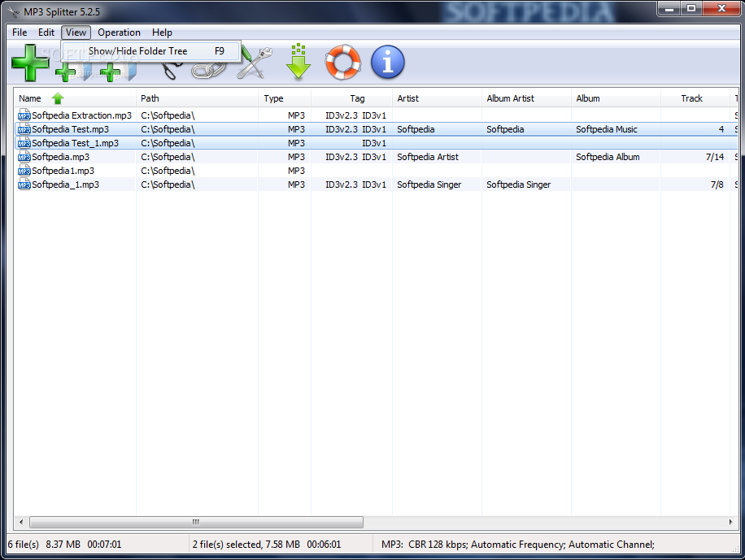
Task: Click the album cell Softpedia Music
Action: 606,129
